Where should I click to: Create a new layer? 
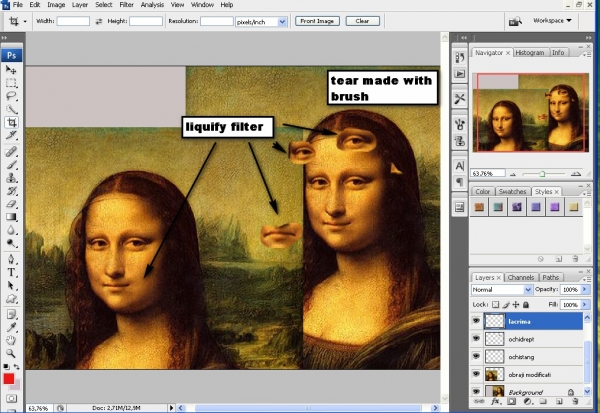click(x=559, y=402)
